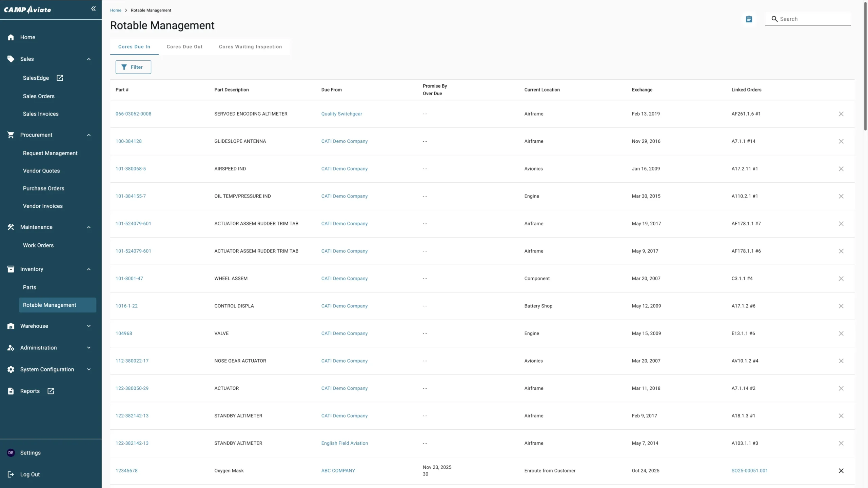Open Vendor Invoices in sidebar
Viewport: 868px width, 488px height.
tap(43, 206)
